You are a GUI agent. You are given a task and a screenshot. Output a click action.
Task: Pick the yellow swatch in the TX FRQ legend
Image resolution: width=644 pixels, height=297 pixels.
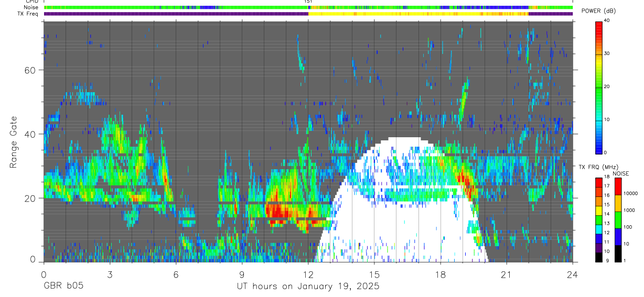click(x=599, y=211)
